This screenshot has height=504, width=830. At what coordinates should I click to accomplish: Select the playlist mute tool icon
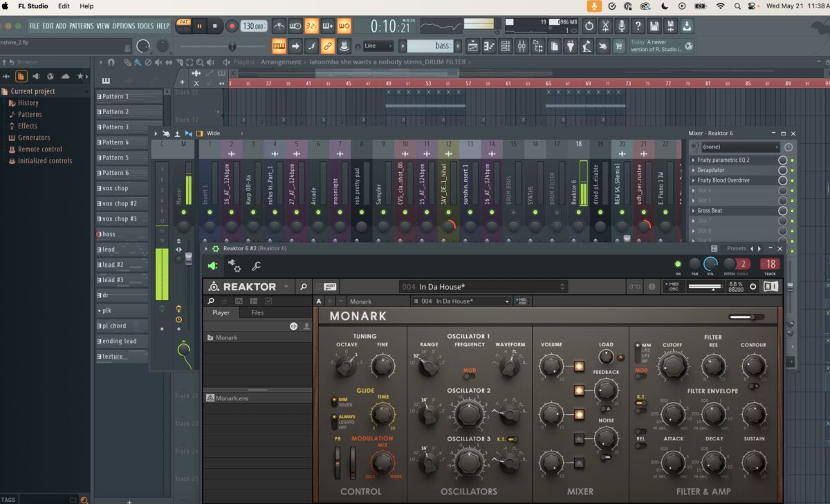[x=158, y=62]
